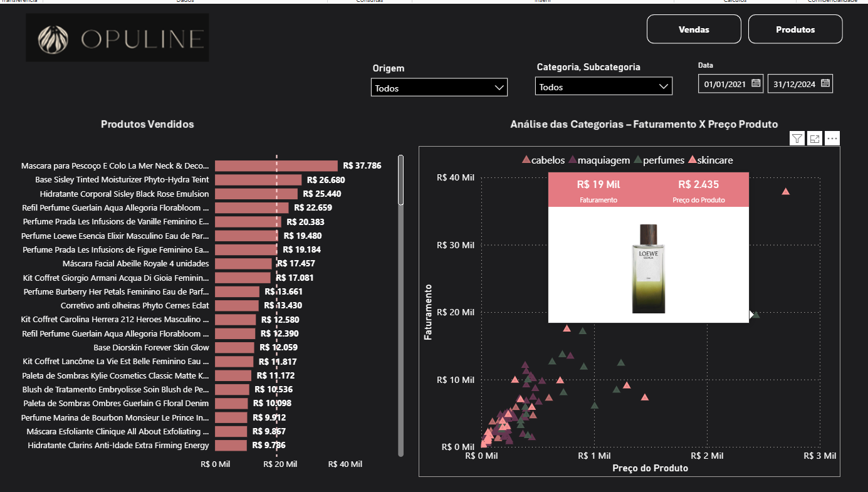The image size is (868, 492).
Task: Click the perfumes point right of the tooltip
Action: [756, 314]
